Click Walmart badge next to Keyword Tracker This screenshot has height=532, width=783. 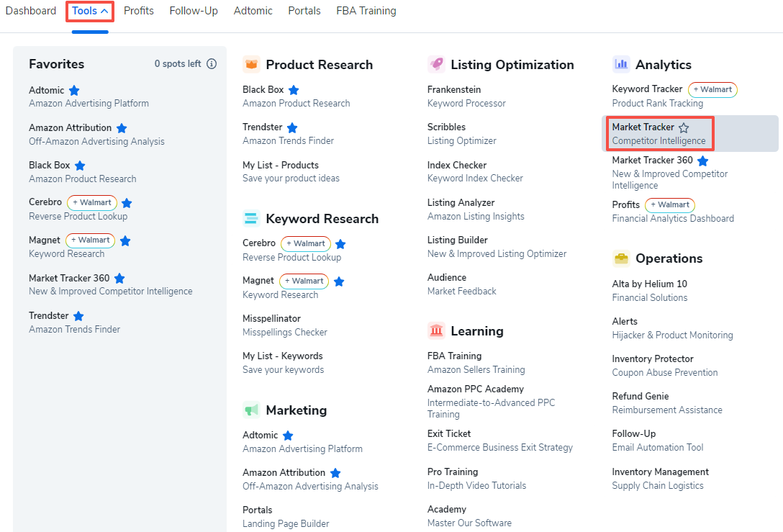coord(712,90)
